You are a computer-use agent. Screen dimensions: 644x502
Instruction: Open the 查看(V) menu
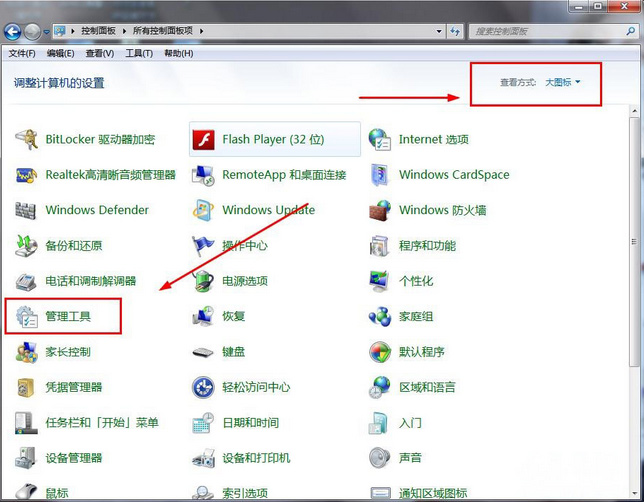click(99, 53)
